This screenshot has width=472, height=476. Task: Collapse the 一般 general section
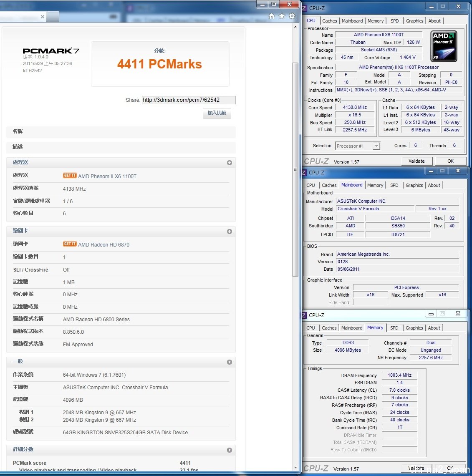[x=229, y=362]
